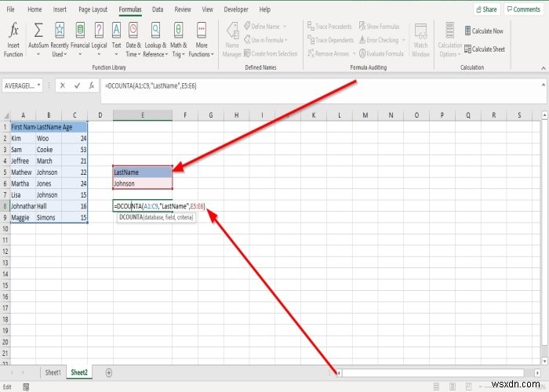Open the Help tab

265,9
